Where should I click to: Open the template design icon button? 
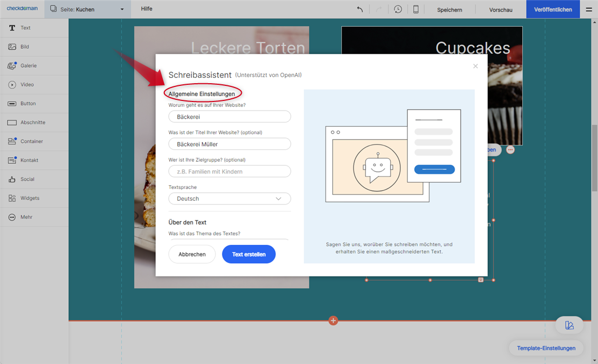[x=569, y=325]
